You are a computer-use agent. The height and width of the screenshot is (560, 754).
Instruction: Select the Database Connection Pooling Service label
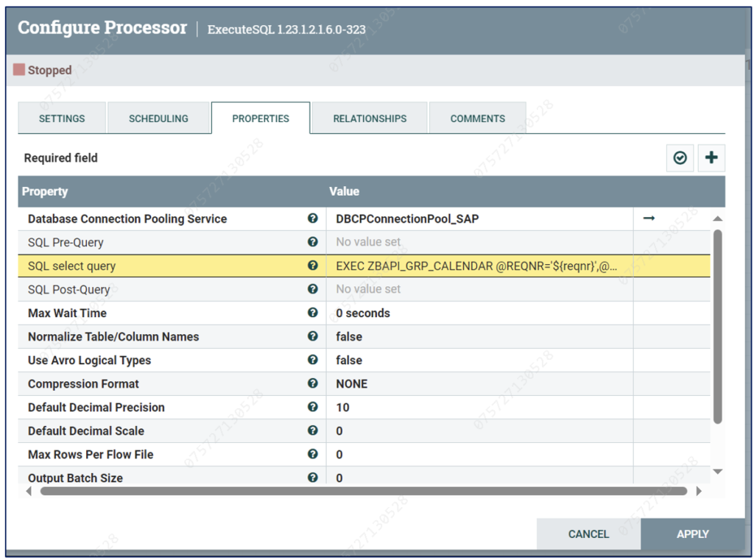(x=127, y=219)
